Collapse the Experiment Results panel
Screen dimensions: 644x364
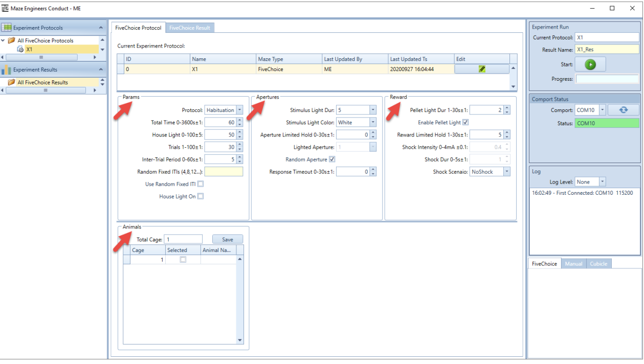click(100, 70)
